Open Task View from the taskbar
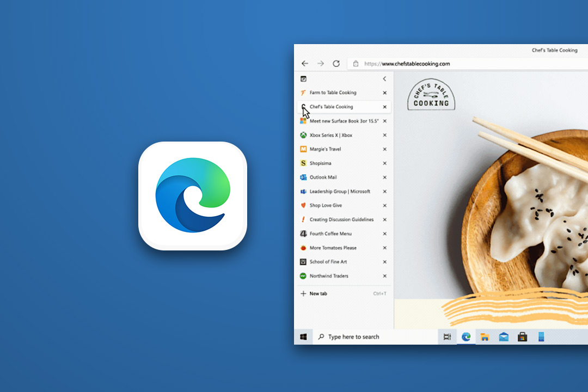 447,337
